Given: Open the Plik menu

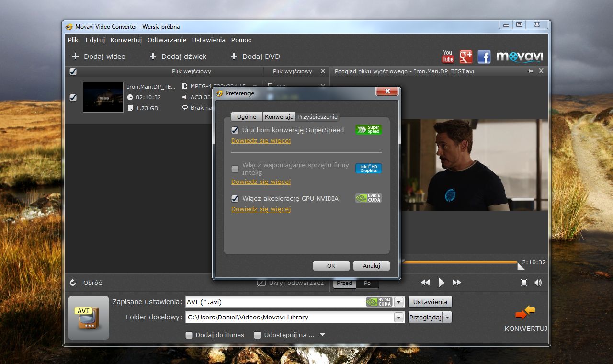Looking at the screenshot, I should click(73, 40).
